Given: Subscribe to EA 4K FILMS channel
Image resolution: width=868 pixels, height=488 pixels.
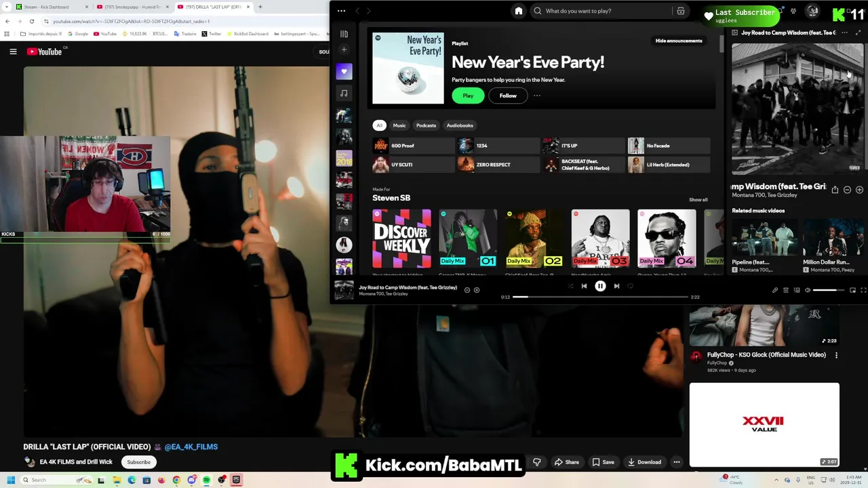Looking at the screenshot, I should [x=138, y=462].
